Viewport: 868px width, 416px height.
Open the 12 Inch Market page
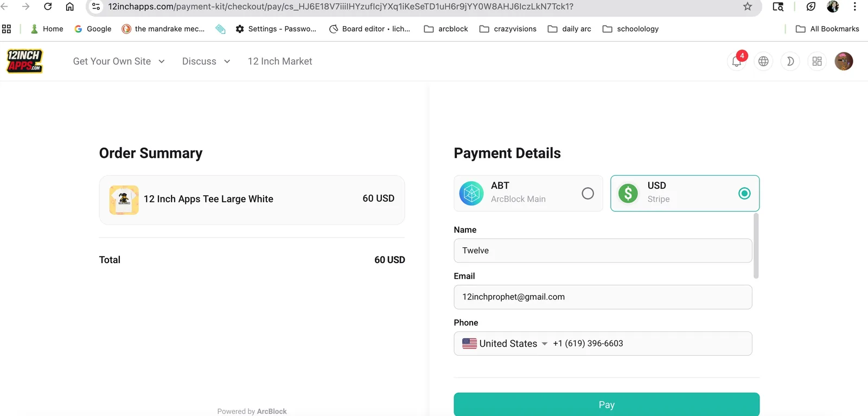click(x=280, y=61)
